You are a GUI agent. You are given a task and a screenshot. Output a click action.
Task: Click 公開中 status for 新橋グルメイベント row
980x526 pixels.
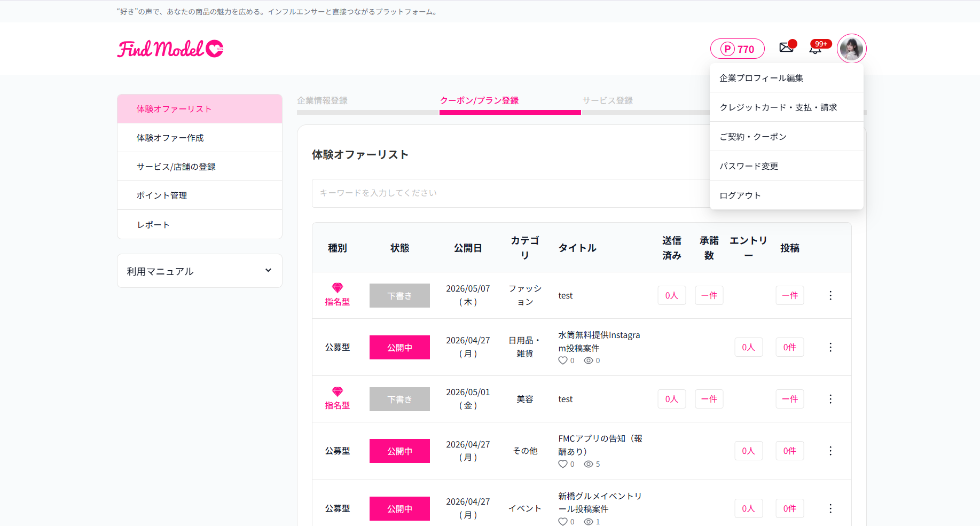pos(399,508)
